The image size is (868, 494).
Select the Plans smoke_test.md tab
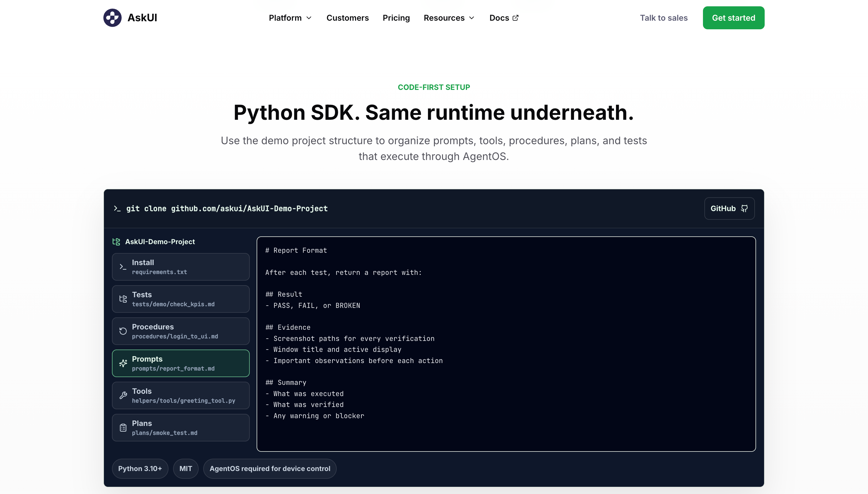point(181,428)
